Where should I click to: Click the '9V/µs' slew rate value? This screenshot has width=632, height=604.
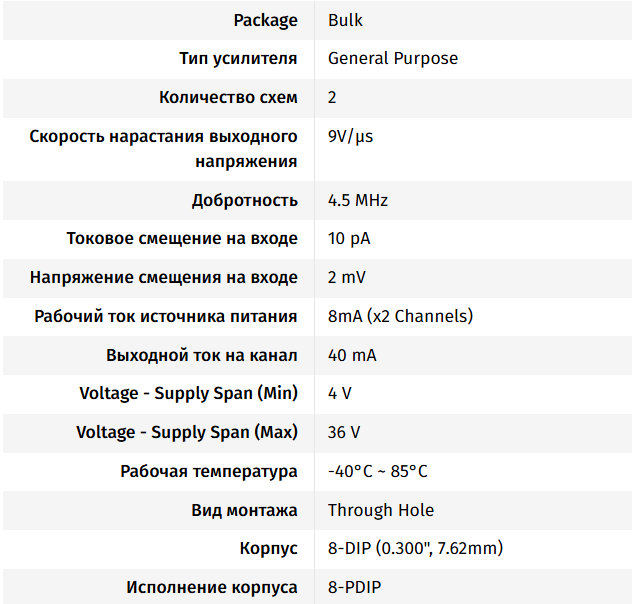pyautogui.click(x=350, y=136)
